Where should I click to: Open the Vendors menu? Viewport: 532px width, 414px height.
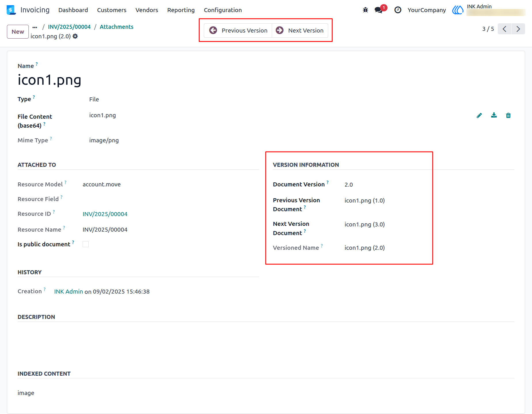[147, 10]
